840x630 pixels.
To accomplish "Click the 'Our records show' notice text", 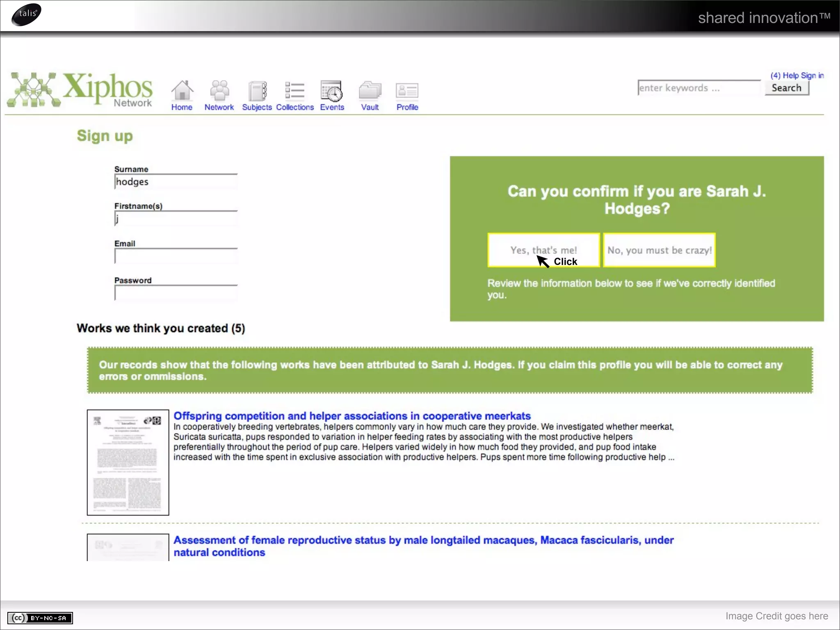I will point(441,370).
